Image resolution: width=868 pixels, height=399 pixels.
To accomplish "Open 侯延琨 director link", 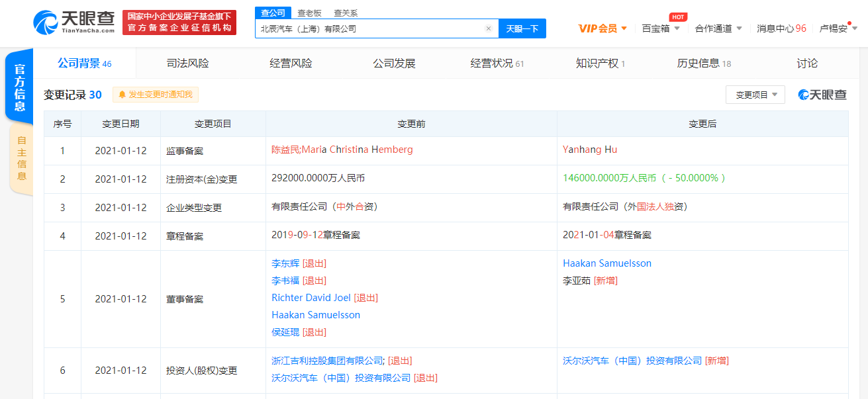I will click(x=285, y=332).
